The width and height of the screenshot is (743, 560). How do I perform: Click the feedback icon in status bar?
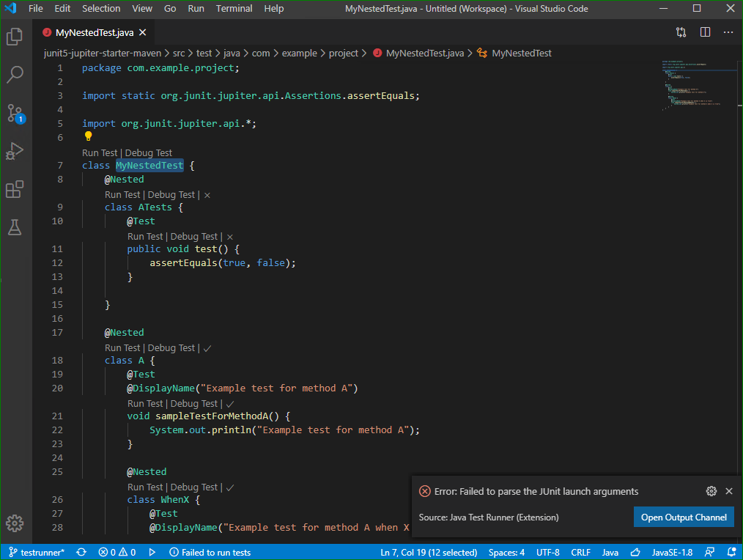pos(709,553)
